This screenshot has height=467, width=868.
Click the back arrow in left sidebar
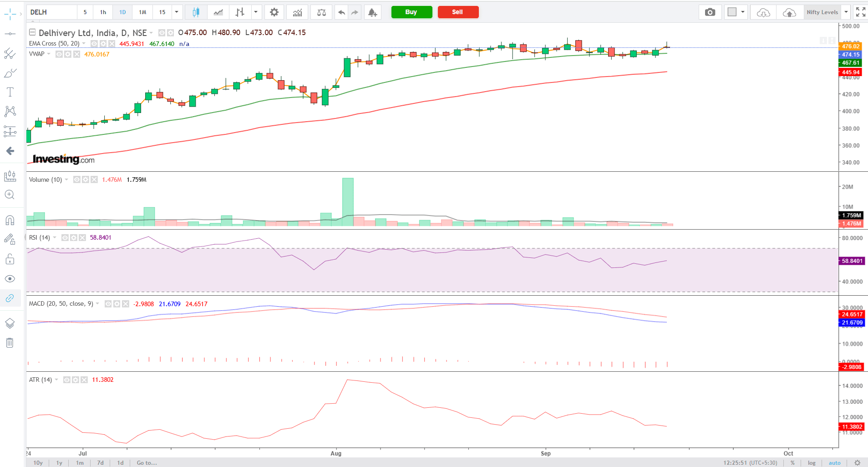(10, 151)
